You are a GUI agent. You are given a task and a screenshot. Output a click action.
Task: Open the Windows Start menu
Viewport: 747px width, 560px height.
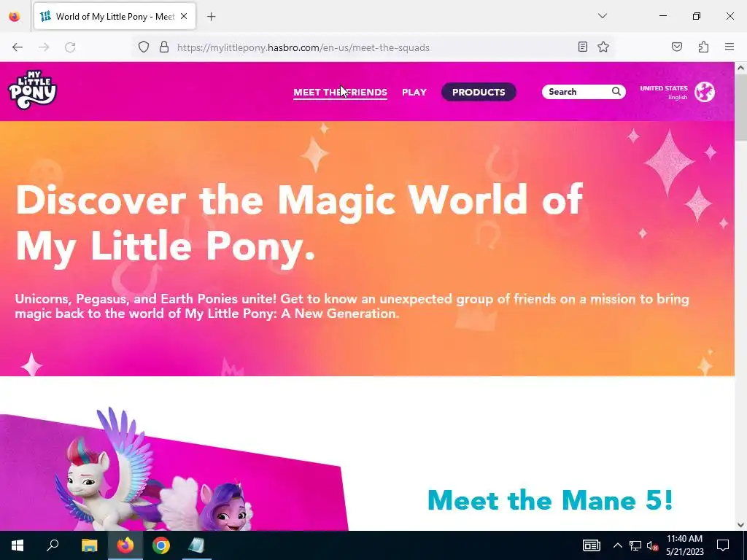(x=18, y=545)
